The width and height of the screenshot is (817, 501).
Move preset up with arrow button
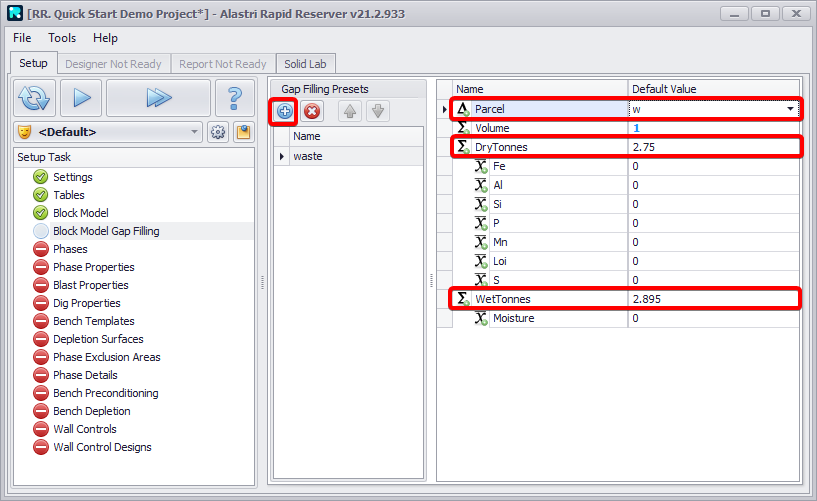click(350, 111)
